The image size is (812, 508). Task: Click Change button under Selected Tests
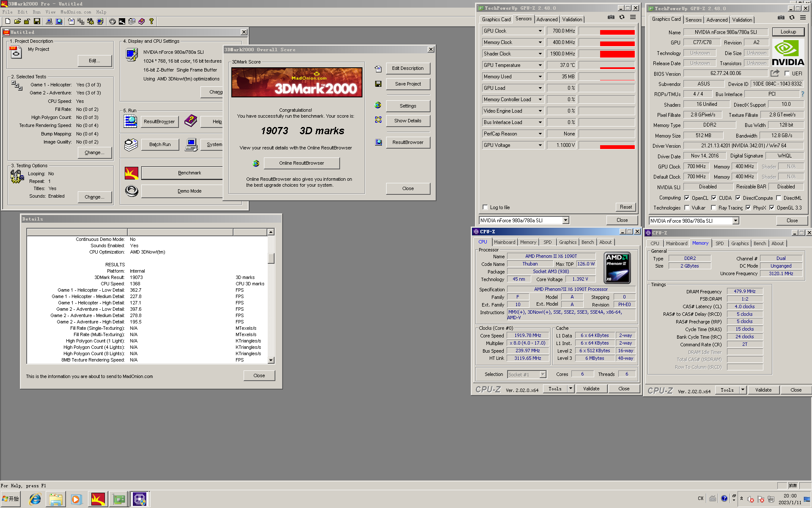(x=95, y=152)
